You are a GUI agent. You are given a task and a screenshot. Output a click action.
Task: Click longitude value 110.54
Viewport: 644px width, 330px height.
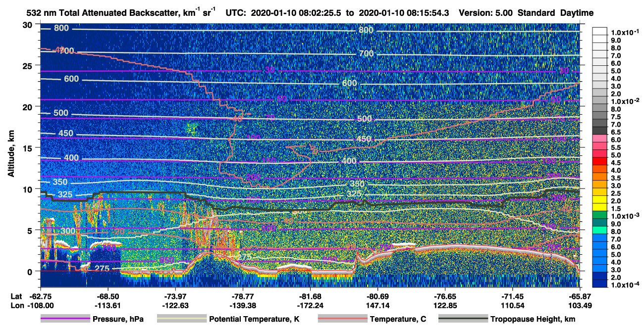pos(513,305)
